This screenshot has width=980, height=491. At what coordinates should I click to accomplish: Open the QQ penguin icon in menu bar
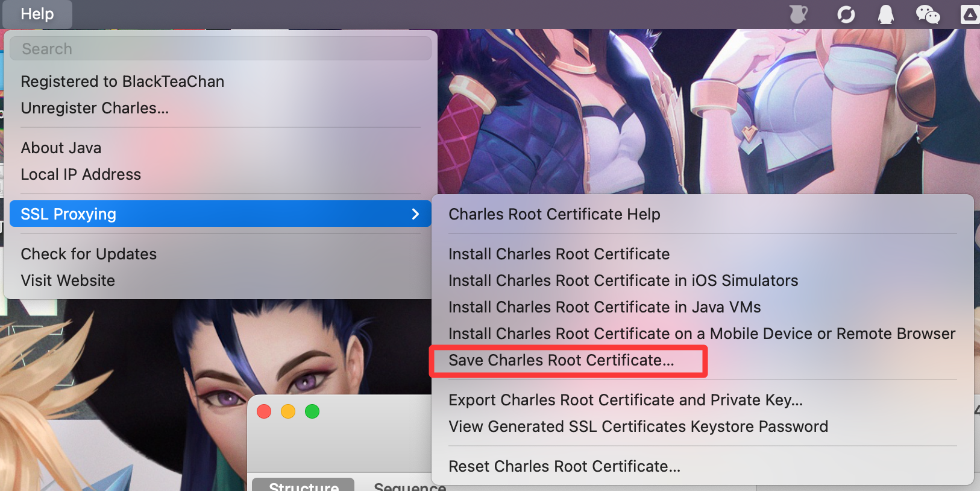[x=885, y=14]
